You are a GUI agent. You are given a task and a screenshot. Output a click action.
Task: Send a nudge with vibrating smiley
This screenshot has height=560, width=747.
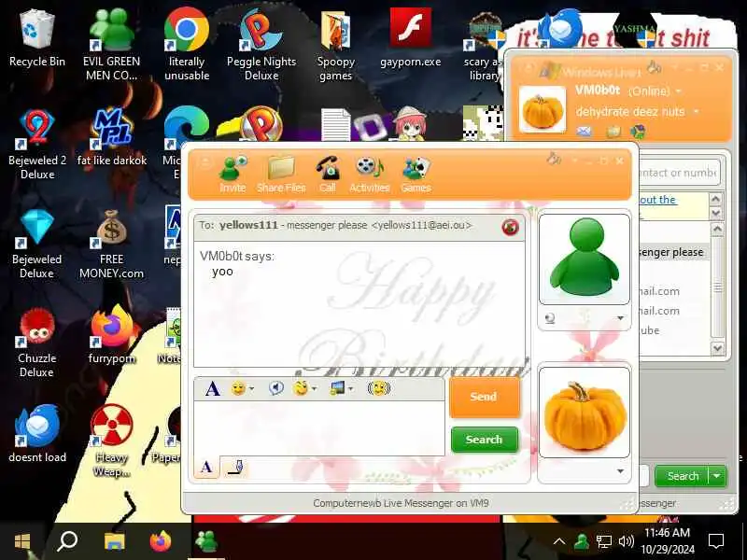tap(379, 388)
